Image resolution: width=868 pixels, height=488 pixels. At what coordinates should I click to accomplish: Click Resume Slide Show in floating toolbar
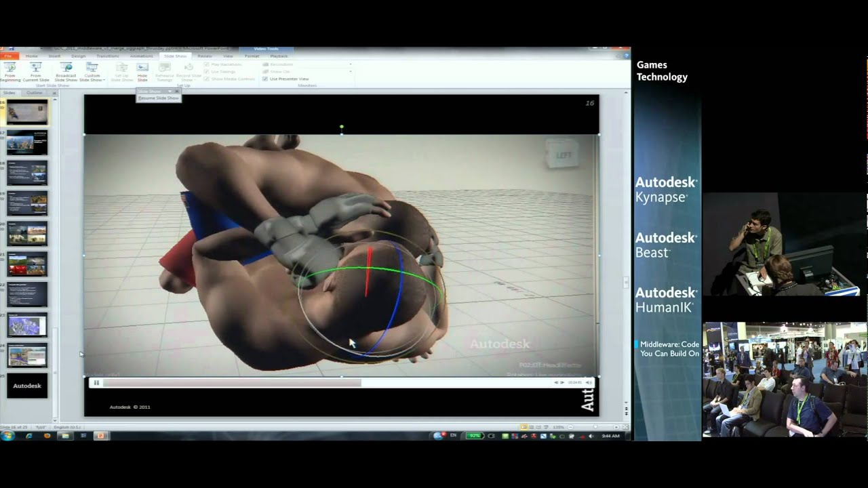click(159, 98)
